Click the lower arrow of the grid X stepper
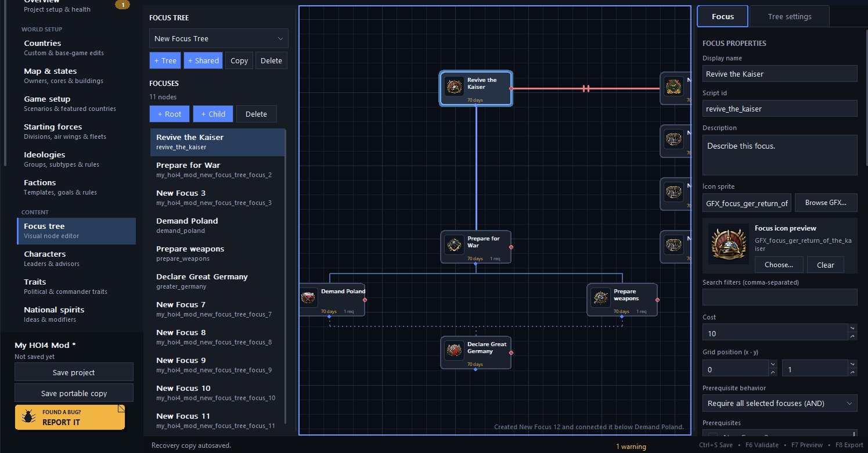 point(773,372)
